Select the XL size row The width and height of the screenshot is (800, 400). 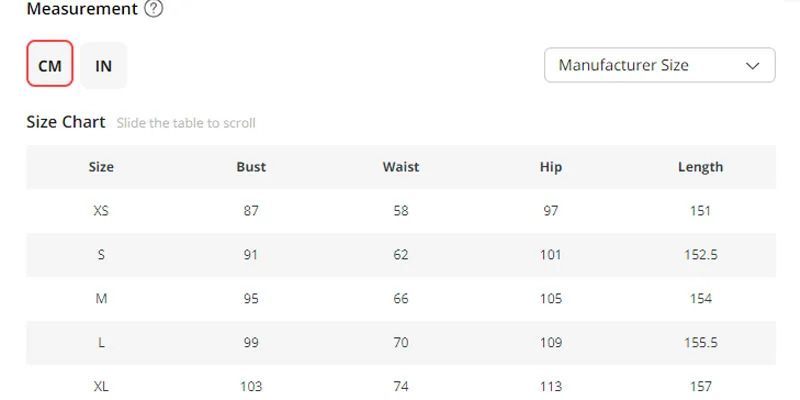[x=101, y=386]
